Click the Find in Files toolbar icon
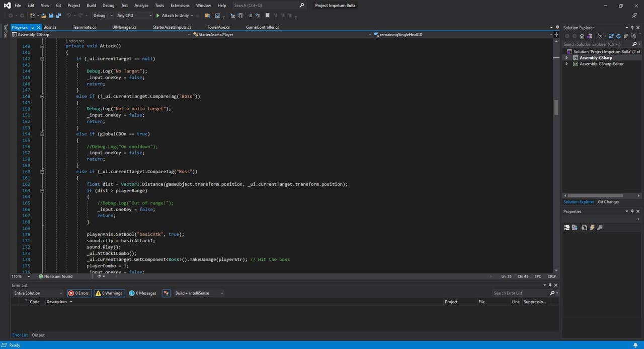 [x=208, y=16]
